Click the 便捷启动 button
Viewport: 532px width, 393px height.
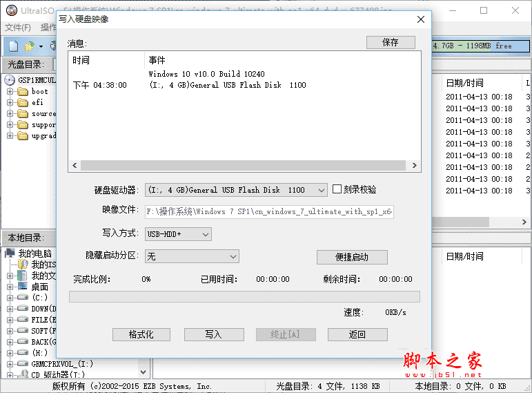[x=352, y=257]
